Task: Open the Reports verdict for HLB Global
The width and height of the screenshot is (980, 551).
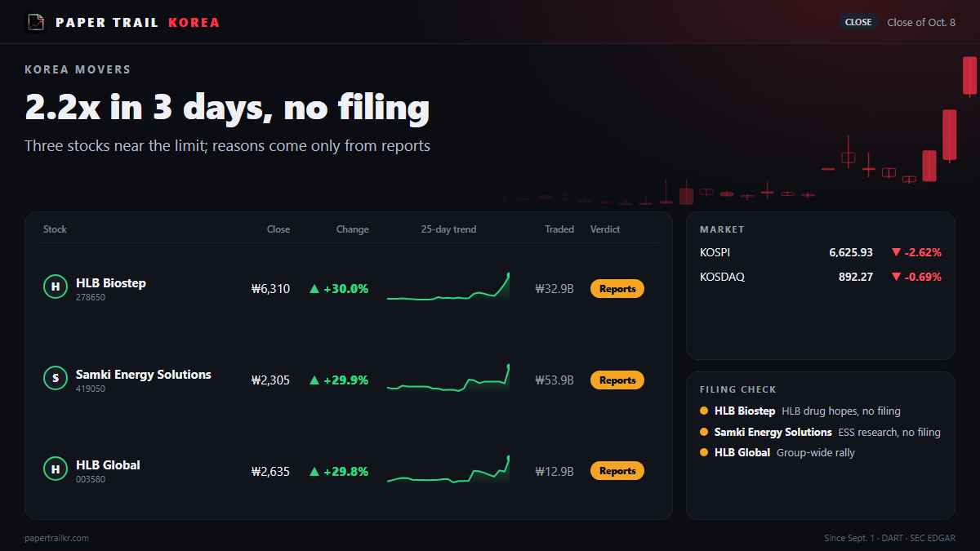Action: 617,471
